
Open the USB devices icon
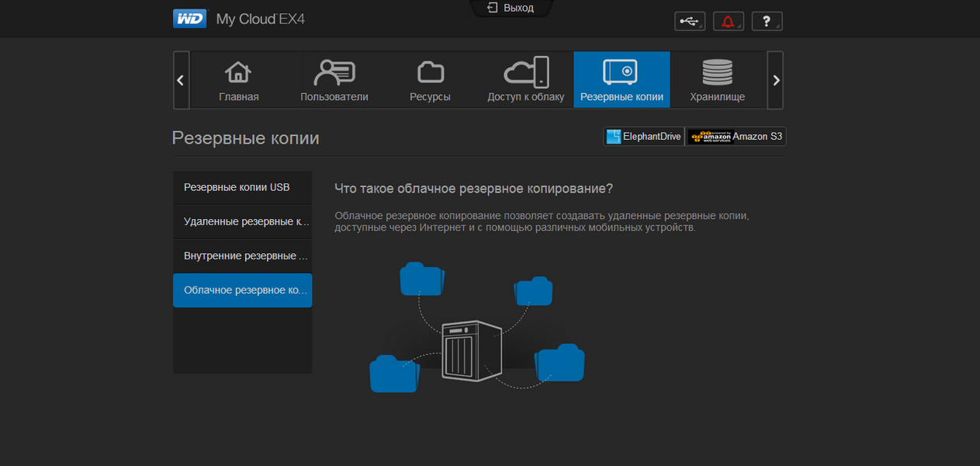pos(689,22)
